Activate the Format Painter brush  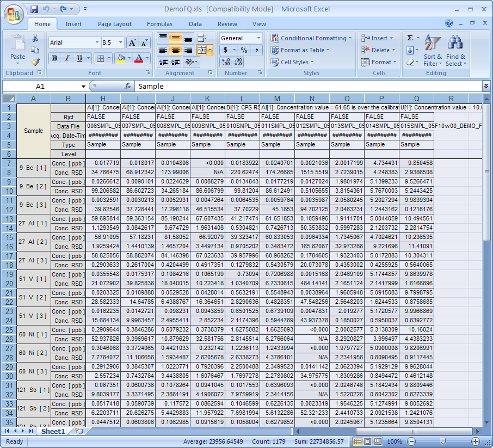point(35,62)
